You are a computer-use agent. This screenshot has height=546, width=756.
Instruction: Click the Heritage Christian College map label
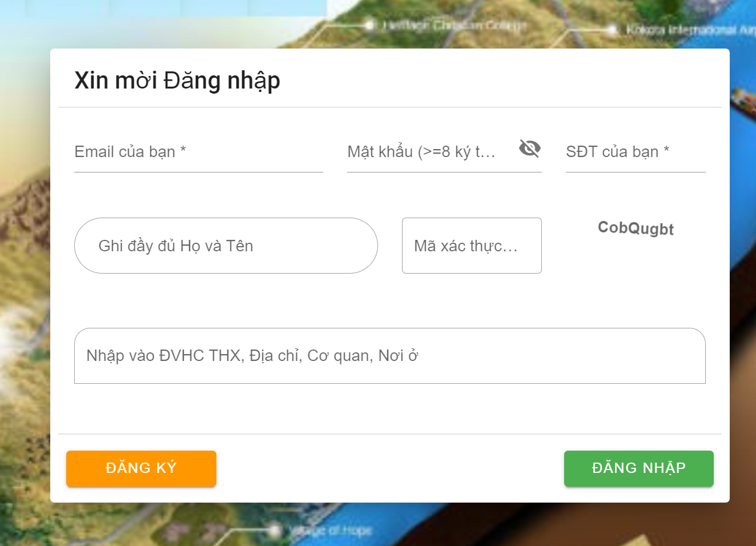[x=454, y=26]
